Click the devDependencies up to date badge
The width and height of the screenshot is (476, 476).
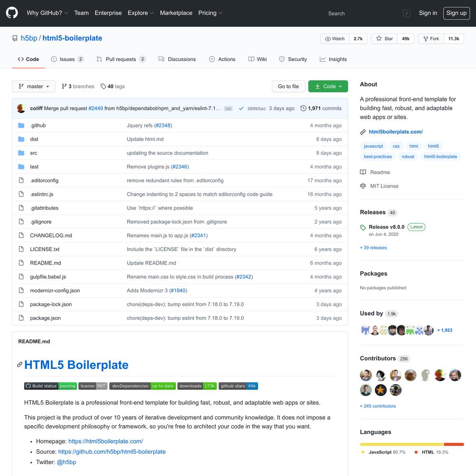[142, 386]
